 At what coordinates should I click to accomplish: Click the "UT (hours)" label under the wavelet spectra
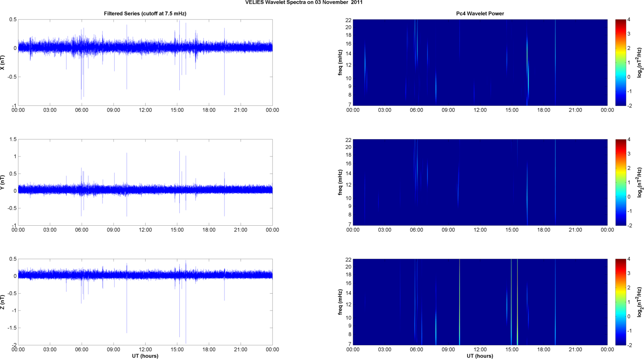pyautogui.click(x=480, y=356)
